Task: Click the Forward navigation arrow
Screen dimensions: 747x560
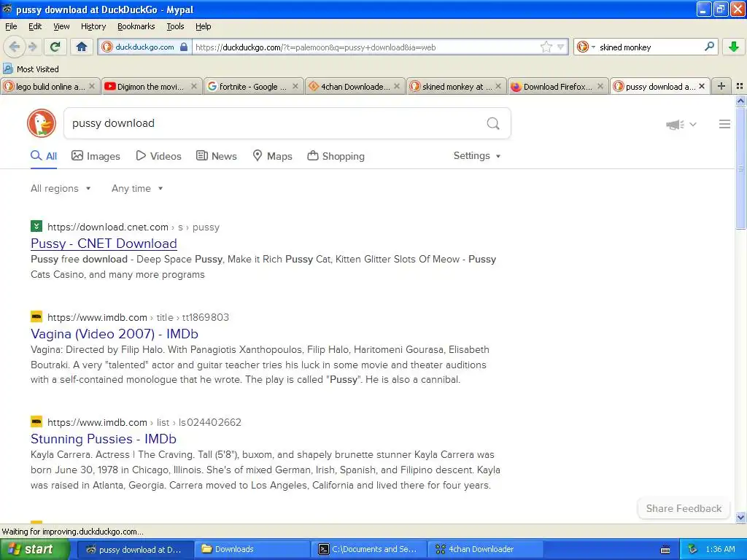Action: click(x=32, y=47)
